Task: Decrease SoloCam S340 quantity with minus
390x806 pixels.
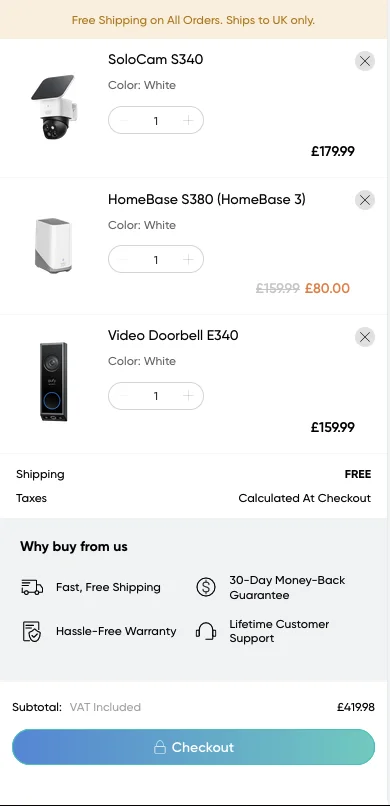Action: 123,120
